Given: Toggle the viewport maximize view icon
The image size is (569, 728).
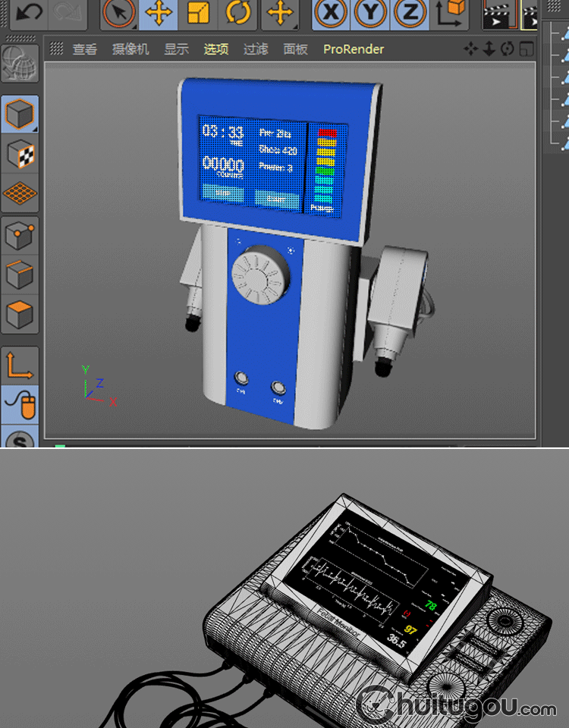Looking at the screenshot, I should 527,49.
